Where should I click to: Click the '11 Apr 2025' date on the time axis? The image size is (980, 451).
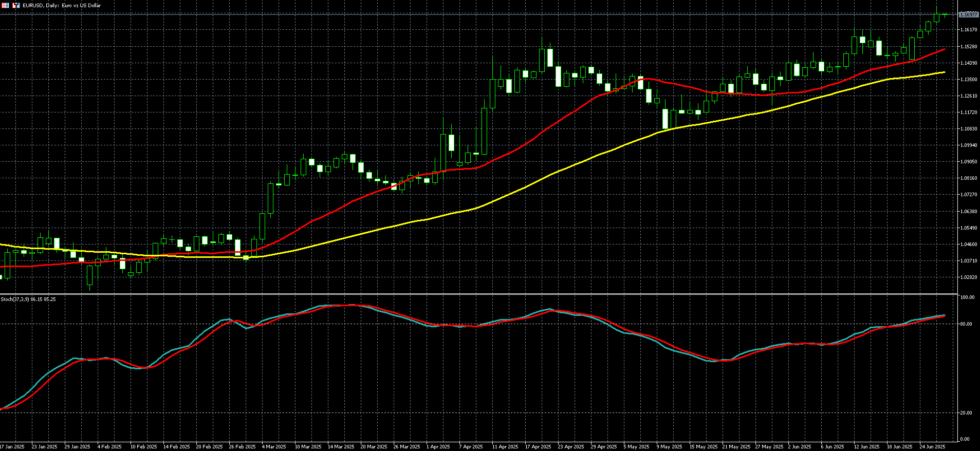click(x=505, y=447)
